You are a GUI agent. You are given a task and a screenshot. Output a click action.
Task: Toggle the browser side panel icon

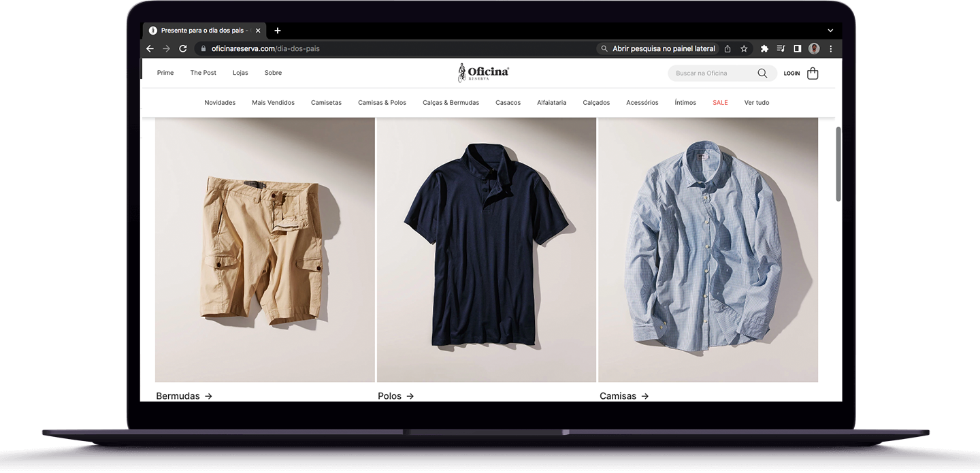click(x=797, y=49)
